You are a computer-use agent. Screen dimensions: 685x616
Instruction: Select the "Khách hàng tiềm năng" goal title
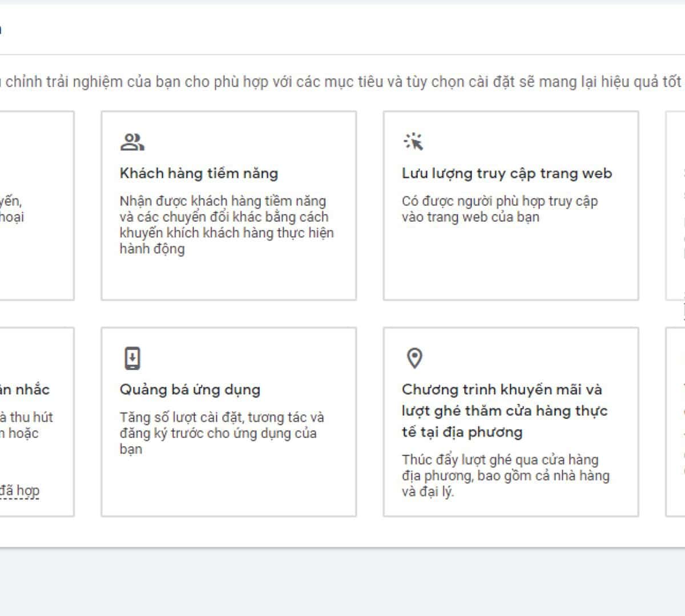click(199, 173)
